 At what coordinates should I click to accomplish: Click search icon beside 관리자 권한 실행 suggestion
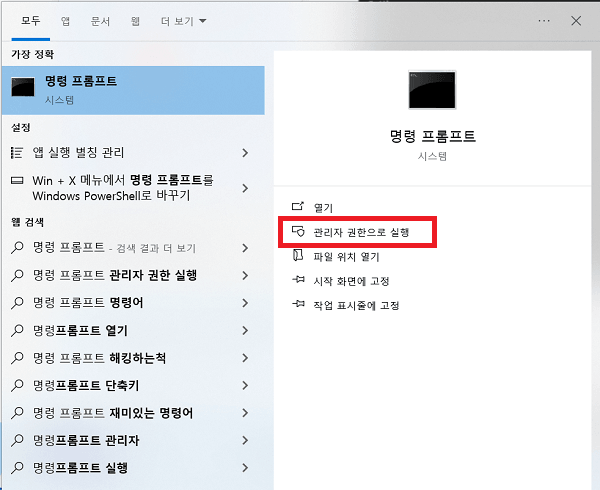tap(17, 275)
